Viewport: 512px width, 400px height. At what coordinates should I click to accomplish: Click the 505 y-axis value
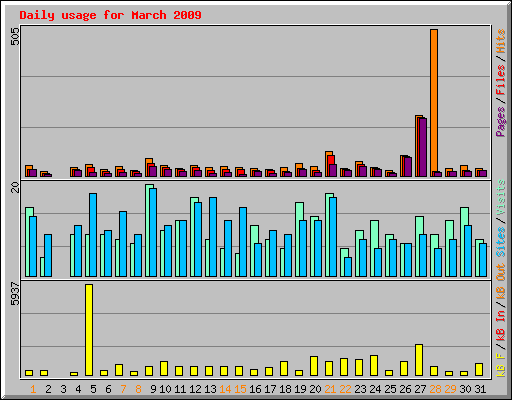pyautogui.click(x=15, y=36)
